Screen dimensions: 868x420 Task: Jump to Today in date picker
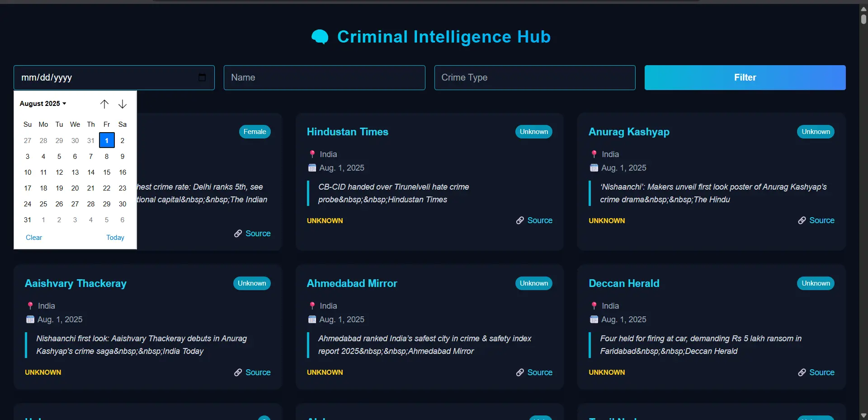point(115,238)
